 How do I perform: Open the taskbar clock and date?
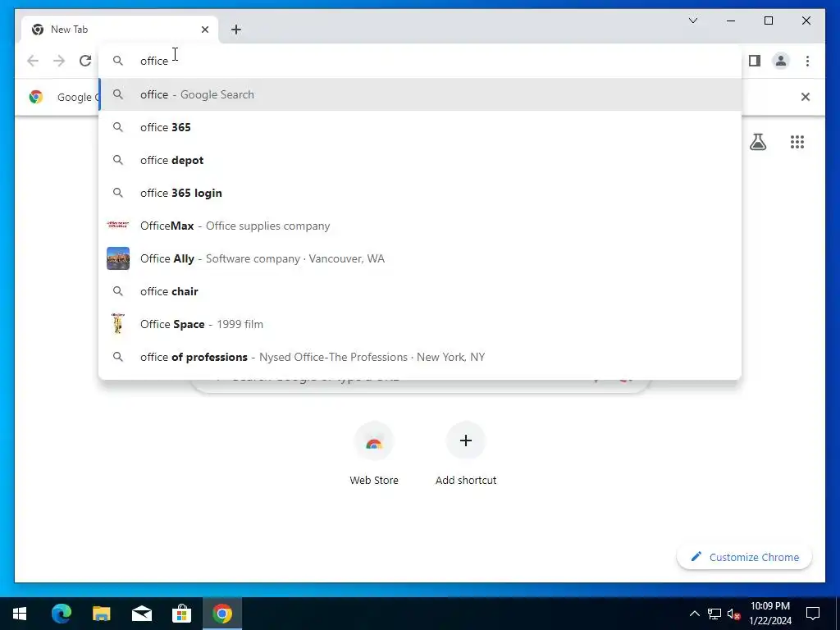coord(769,614)
